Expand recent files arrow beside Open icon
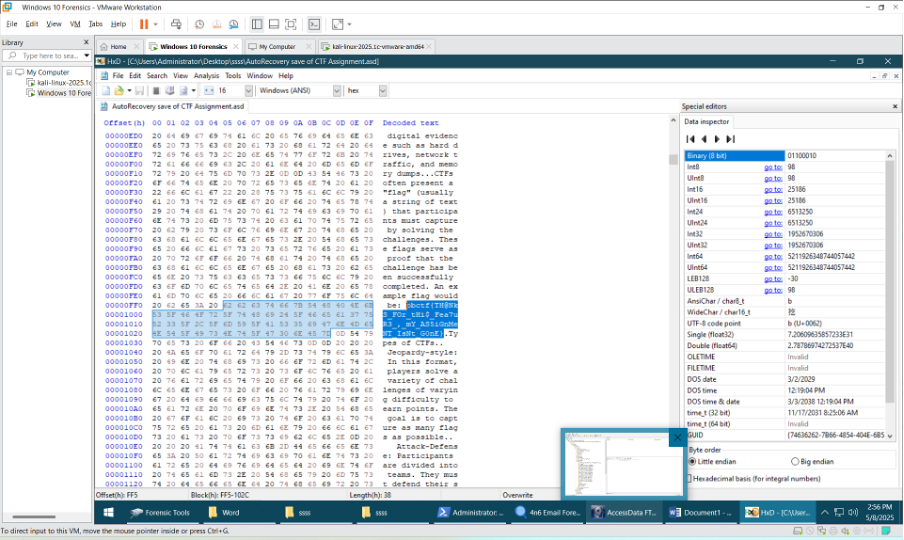The height and width of the screenshot is (540, 904). click(x=129, y=90)
